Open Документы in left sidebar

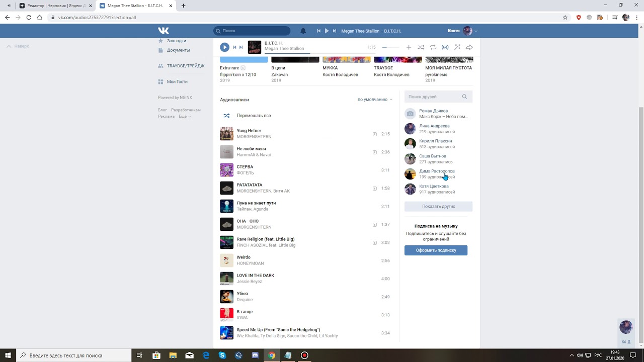[x=178, y=50]
